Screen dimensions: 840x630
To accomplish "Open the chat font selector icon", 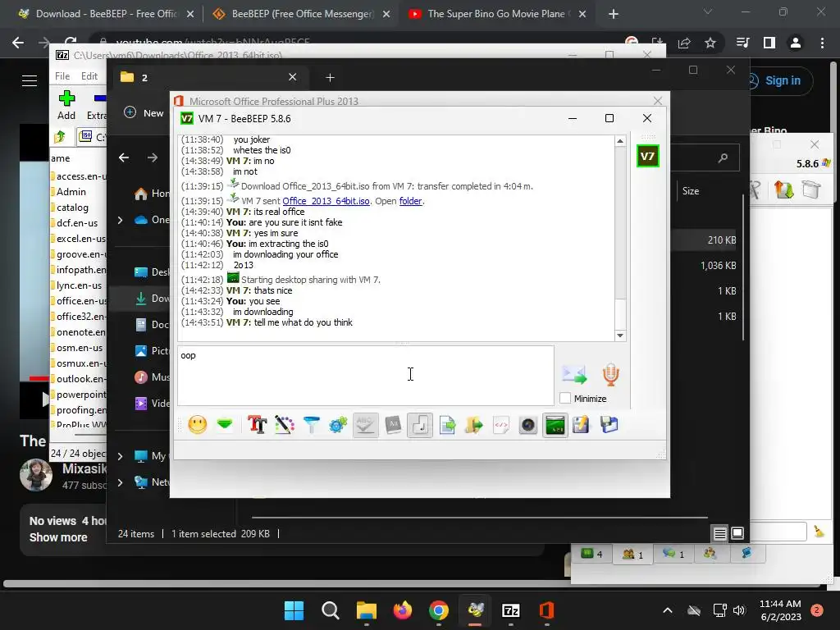I will [x=257, y=426].
